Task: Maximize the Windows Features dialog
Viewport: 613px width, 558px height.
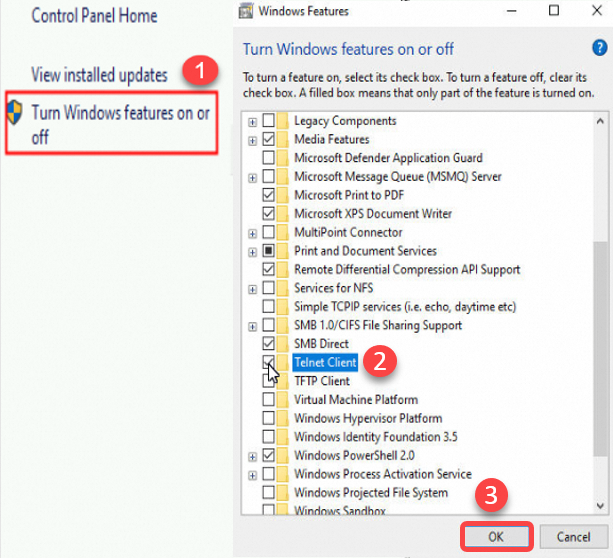Action: click(554, 11)
